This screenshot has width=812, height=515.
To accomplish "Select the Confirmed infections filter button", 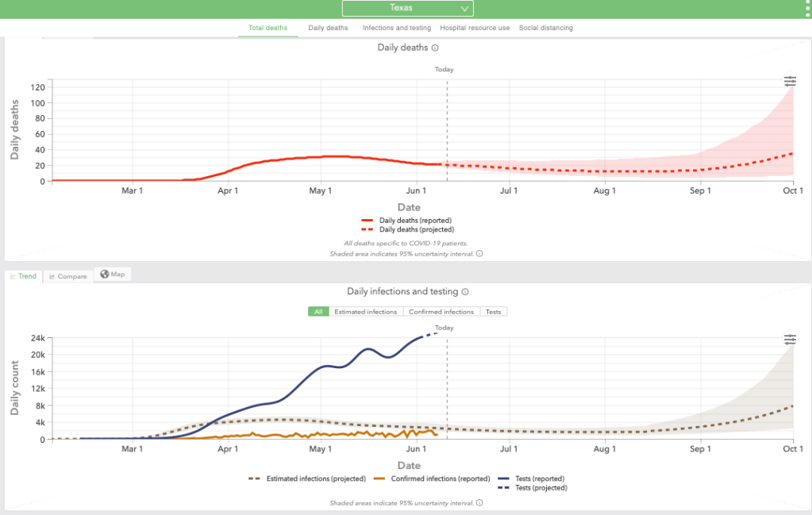I will coord(441,312).
